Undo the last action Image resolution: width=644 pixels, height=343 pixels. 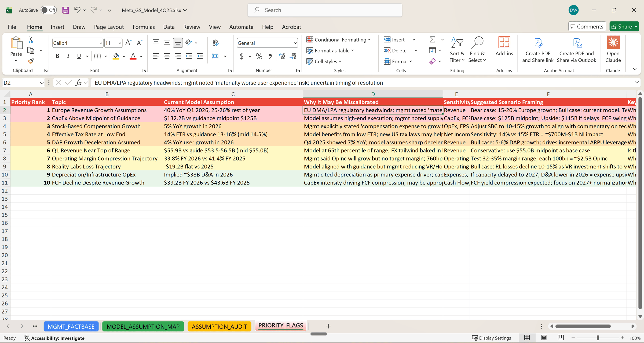pos(77,10)
